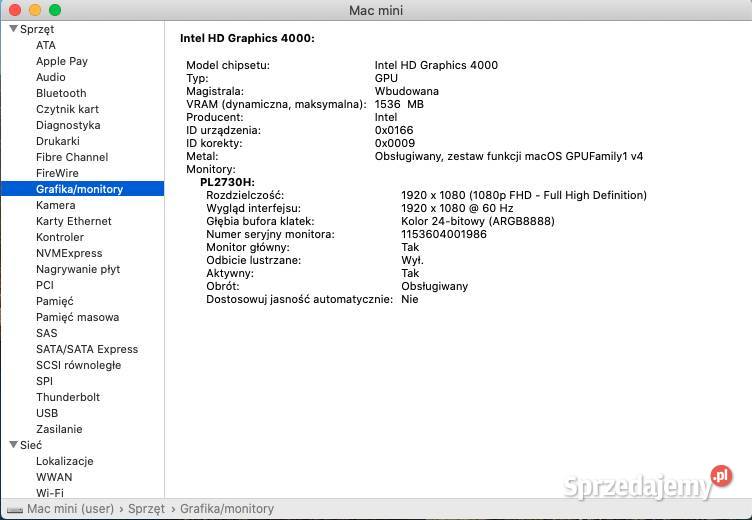The height and width of the screenshot is (520, 752).
Task: Open Kamera entry
Action: [56, 205]
